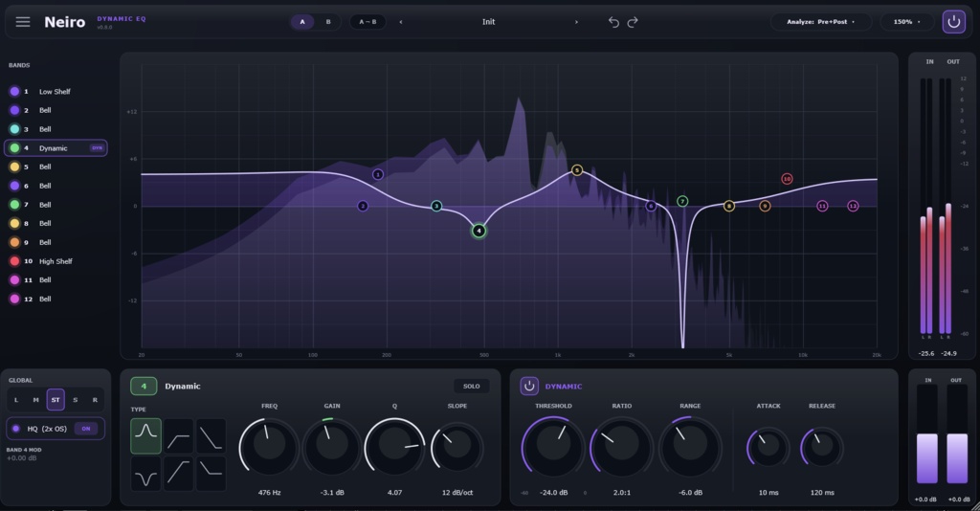Toggle band 1 Low Shelf enable dot
The height and width of the screenshot is (511, 980).
click(x=14, y=91)
